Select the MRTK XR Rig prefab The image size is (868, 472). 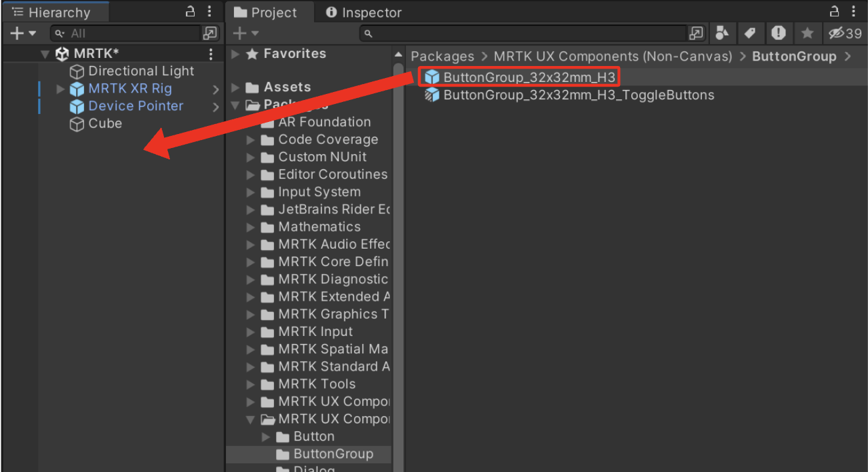click(x=130, y=89)
